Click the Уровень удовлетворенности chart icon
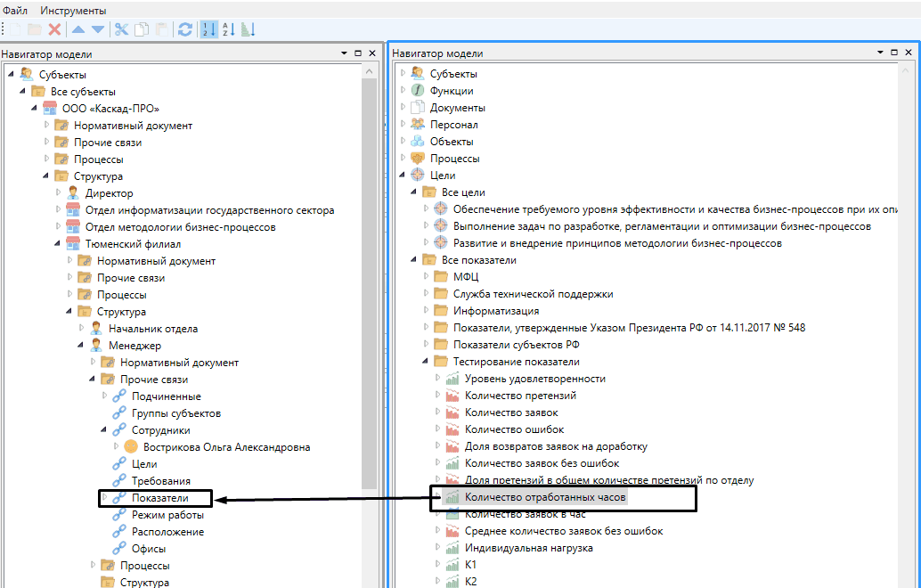The width and height of the screenshot is (921, 588). point(452,379)
